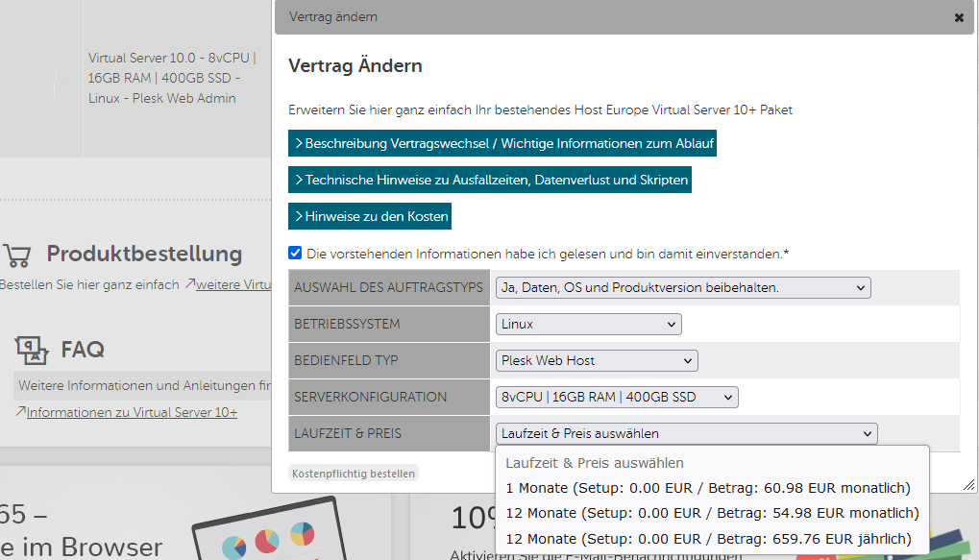The width and height of the screenshot is (979, 560).
Task: Open the Informationen zu Virtual Server 10+ link
Action: pos(132,413)
